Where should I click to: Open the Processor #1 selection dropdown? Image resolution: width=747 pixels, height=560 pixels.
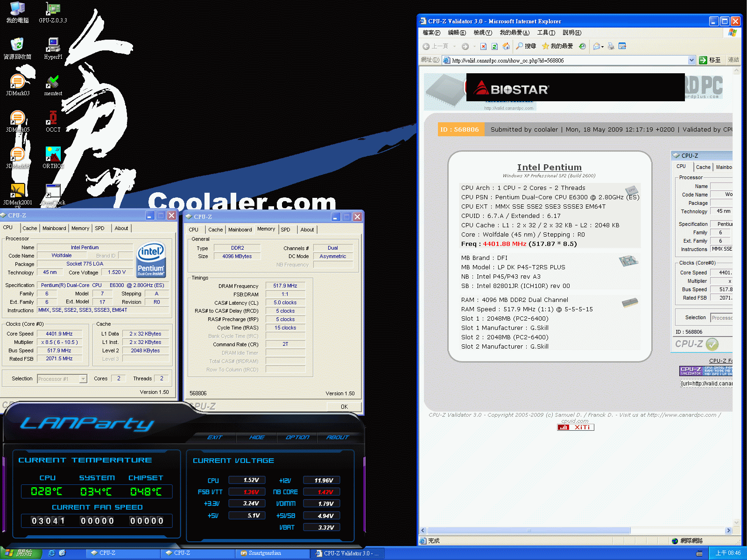tap(62, 379)
